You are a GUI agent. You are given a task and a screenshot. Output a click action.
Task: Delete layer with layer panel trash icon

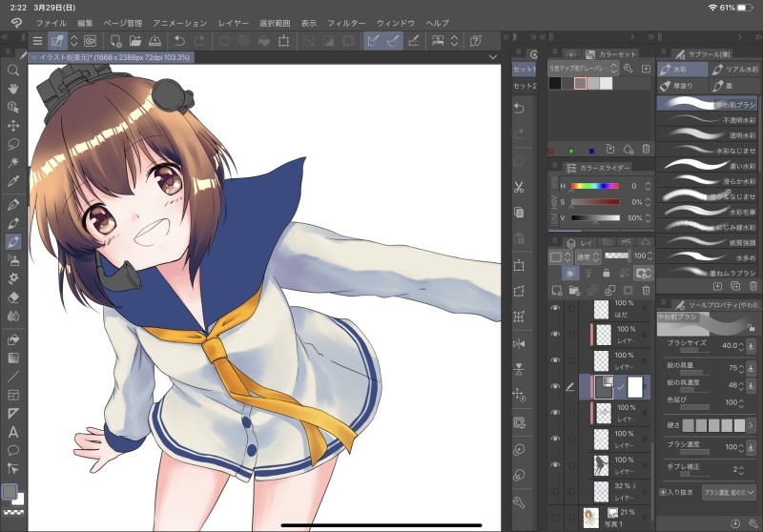click(646, 291)
